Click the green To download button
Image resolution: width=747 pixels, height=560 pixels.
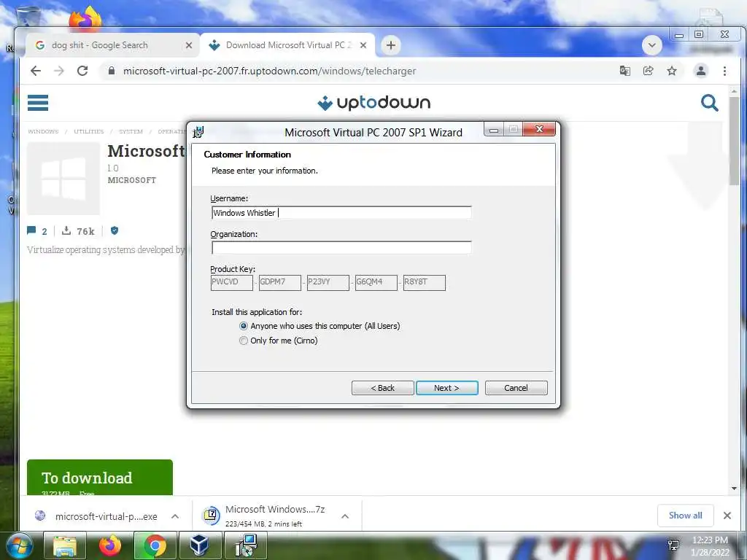coord(99,477)
